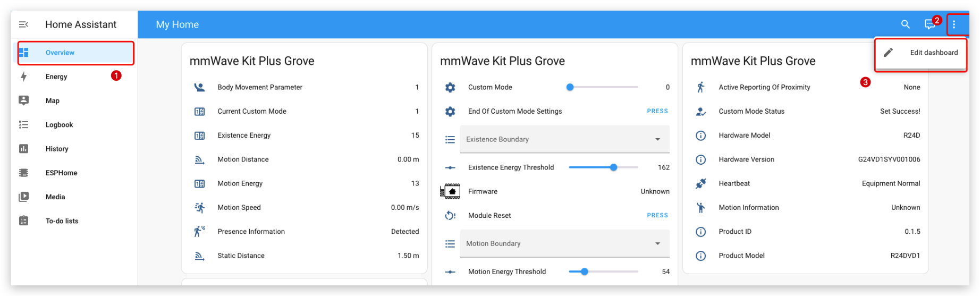Screen dimensions: 980x296
Task: Collapse the Home Assistant sidebar menu icon
Action: [x=23, y=24]
